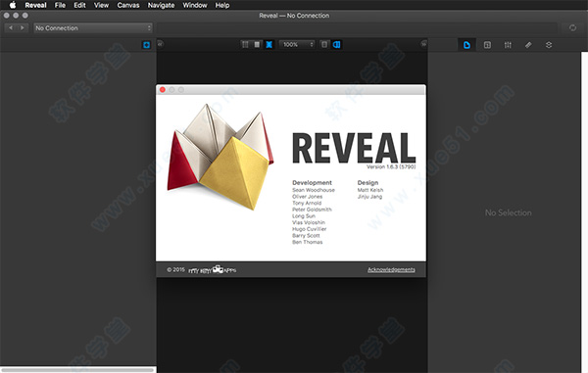Close the main Reveal window
Screen dimensions: 588x373
click(7, 16)
